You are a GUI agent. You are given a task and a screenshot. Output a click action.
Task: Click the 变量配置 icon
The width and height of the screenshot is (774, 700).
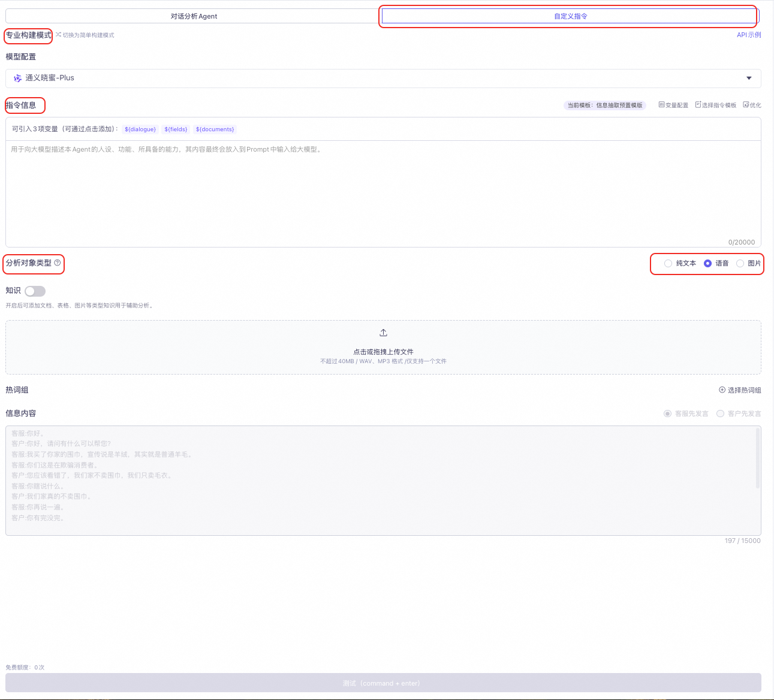(661, 105)
